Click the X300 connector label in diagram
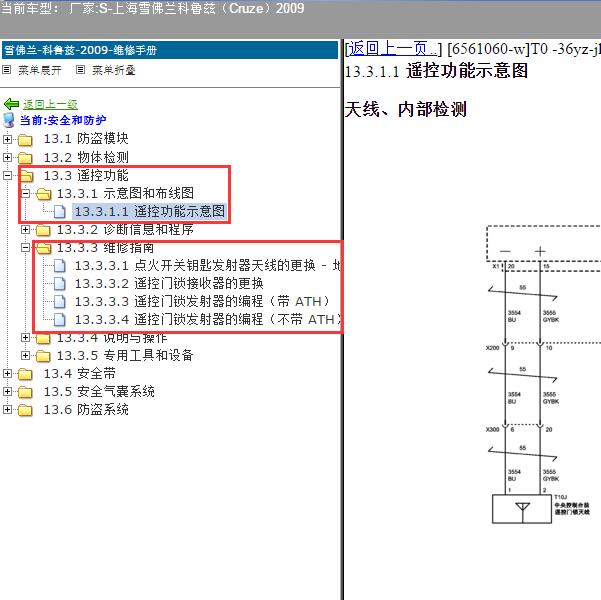This screenshot has width=601, height=600. tap(493, 429)
